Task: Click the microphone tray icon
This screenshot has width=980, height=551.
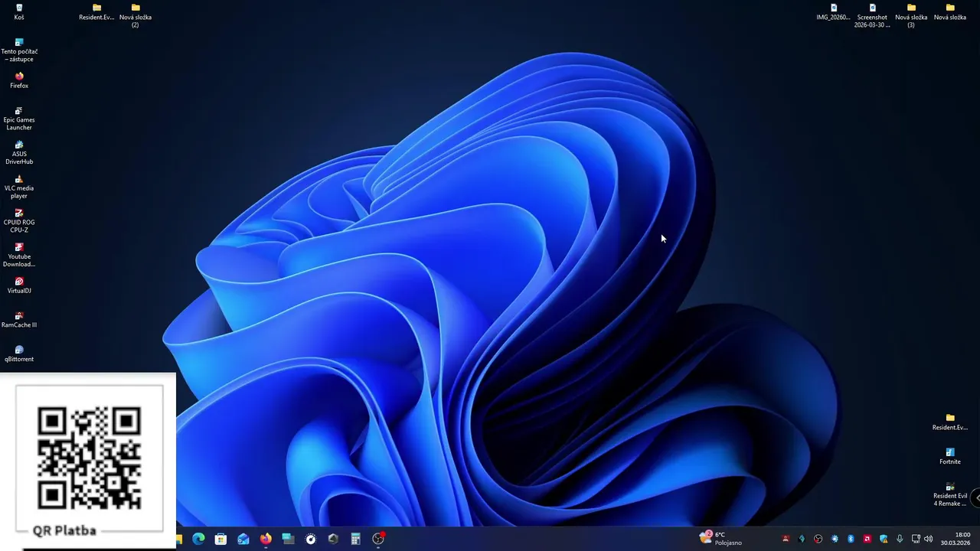Action: (x=900, y=539)
